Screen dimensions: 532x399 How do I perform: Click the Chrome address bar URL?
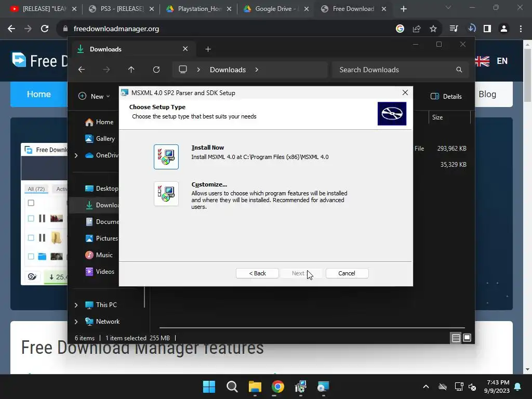point(116,29)
